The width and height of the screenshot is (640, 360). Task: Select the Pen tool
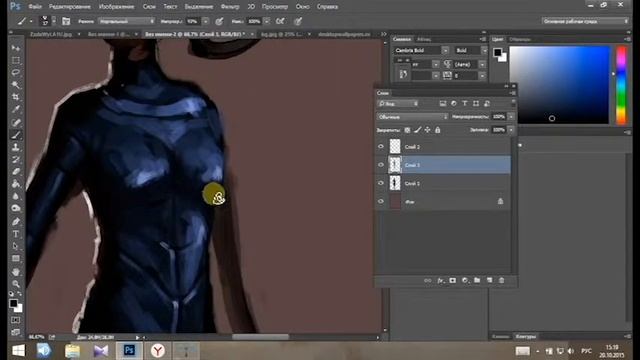click(x=16, y=222)
